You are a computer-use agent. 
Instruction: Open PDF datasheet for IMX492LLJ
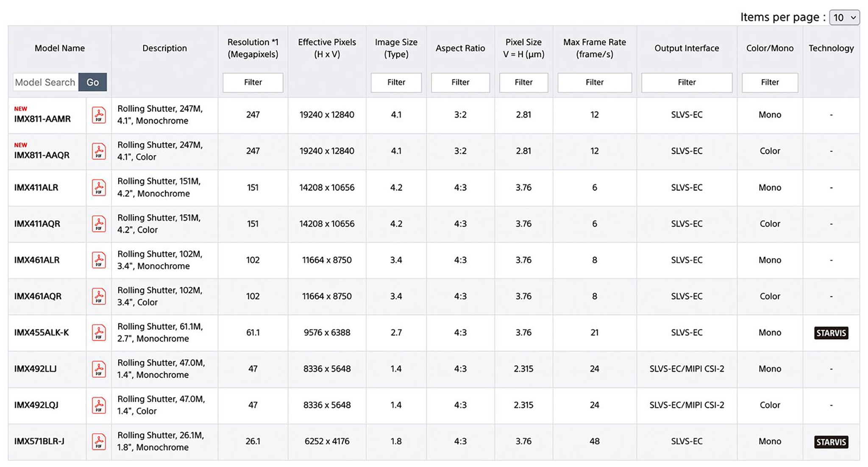99,369
